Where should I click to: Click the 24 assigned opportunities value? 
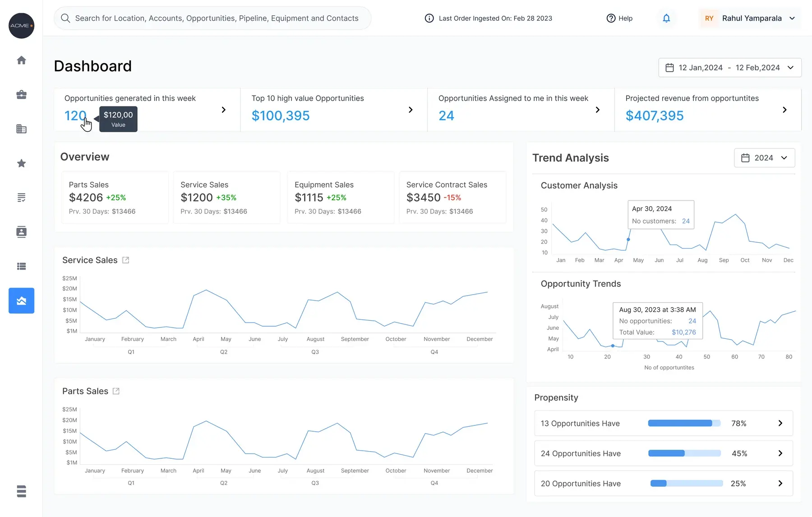point(446,116)
